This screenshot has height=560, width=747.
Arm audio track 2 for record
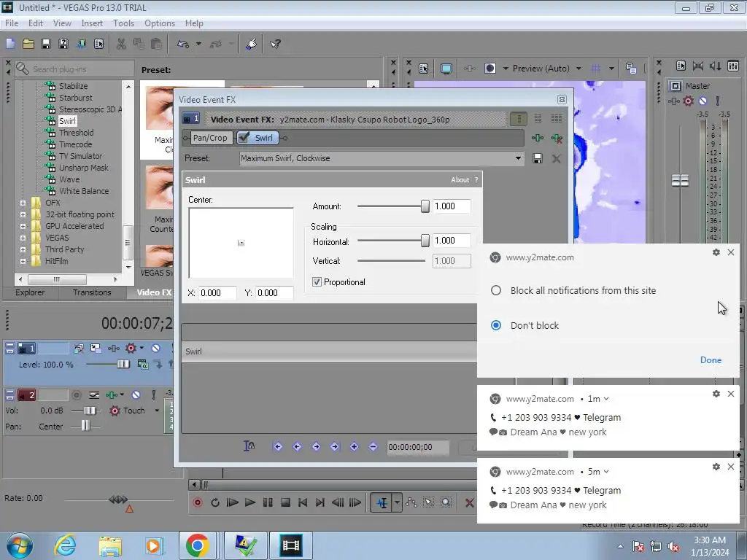click(x=76, y=394)
